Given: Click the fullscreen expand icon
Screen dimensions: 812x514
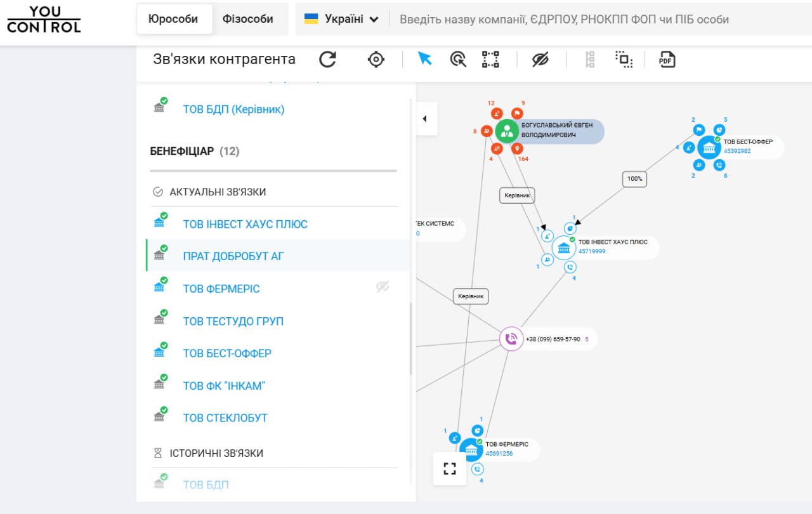Looking at the screenshot, I should (x=450, y=469).
